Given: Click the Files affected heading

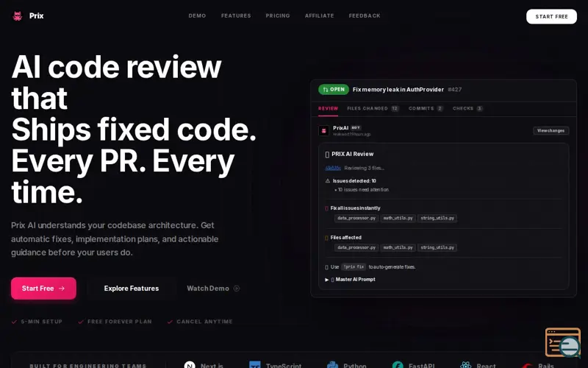Looking at the screenshot, I should tap(345, 237).
